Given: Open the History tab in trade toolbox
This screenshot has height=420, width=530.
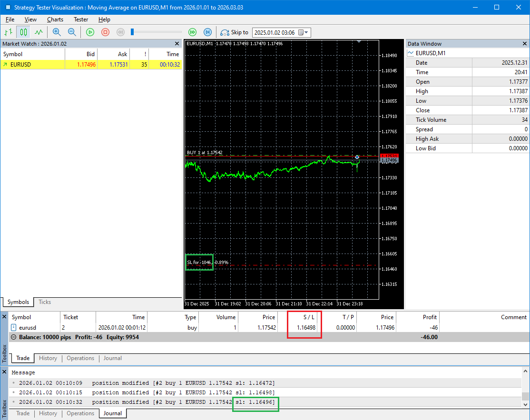Looking at the screenshot, I should pyautogui.click(x=48, y=358).
